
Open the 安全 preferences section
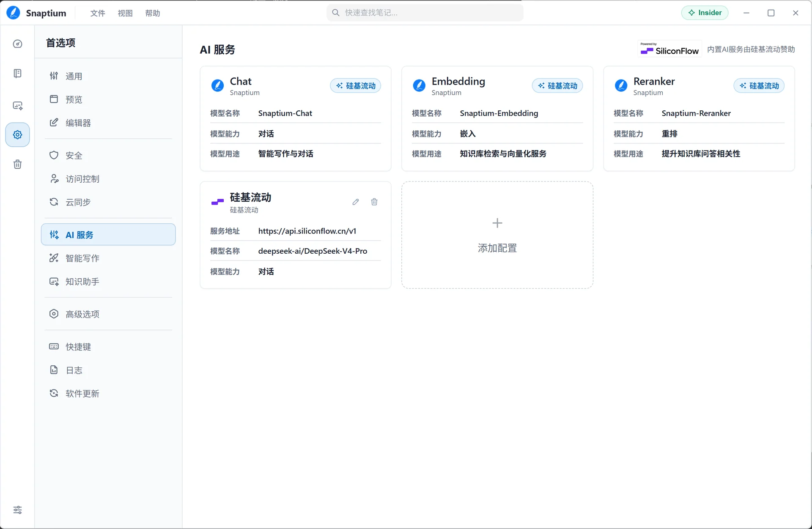point(108,155)
